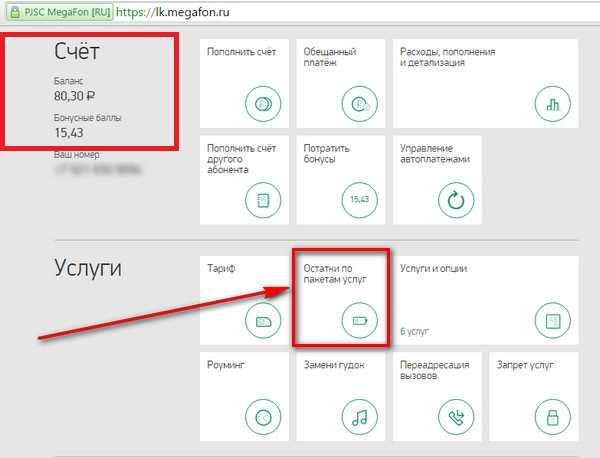Click the SIM card icon under Пополнить счёт другого абонента
The image size is (600, 458).
coord(263,199)
